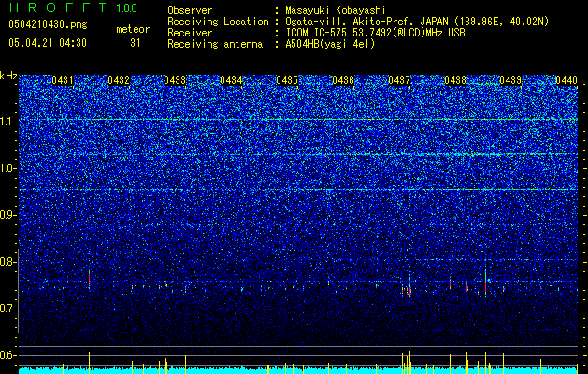
Task: Click the Observer label
Action: 190,10
